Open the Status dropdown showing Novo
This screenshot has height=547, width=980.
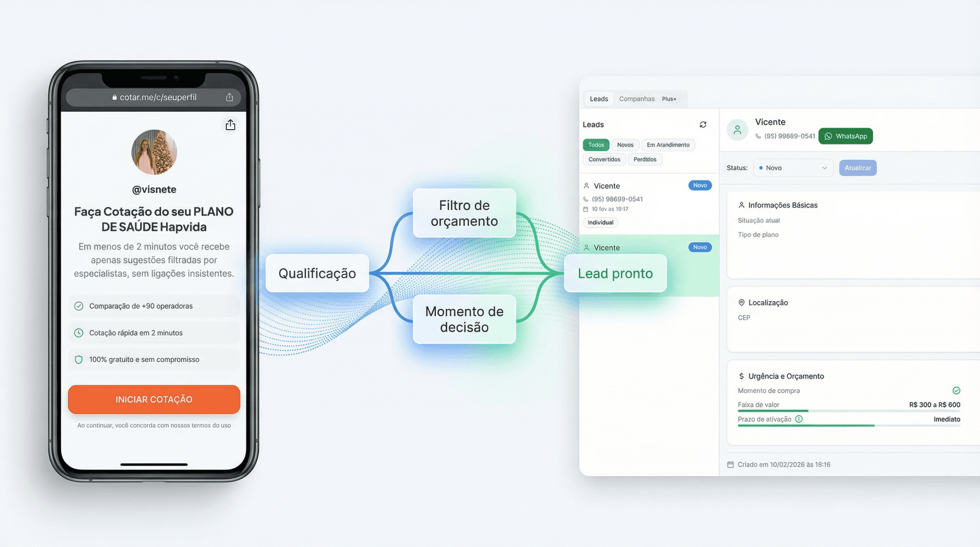[793, 168]
